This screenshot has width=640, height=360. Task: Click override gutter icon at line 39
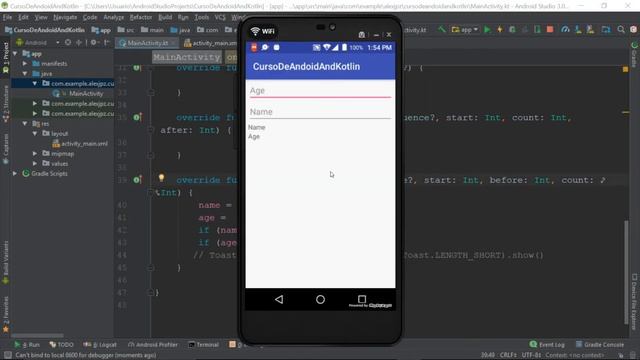point(138,180)
